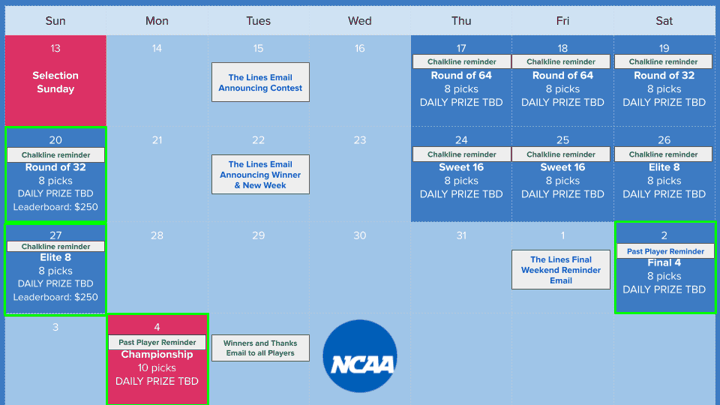Image resolution: width=720 pixels, height=405 pixels.
Task: Select the Selection Sunday cell
Action: [56, 81]
